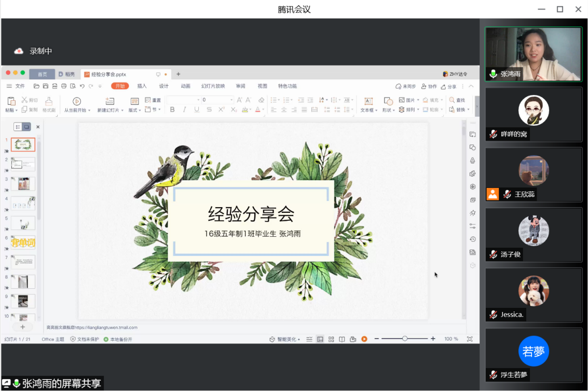
Task: Click the Save icon in quick toolbar
Action: (x=46, y=86)
